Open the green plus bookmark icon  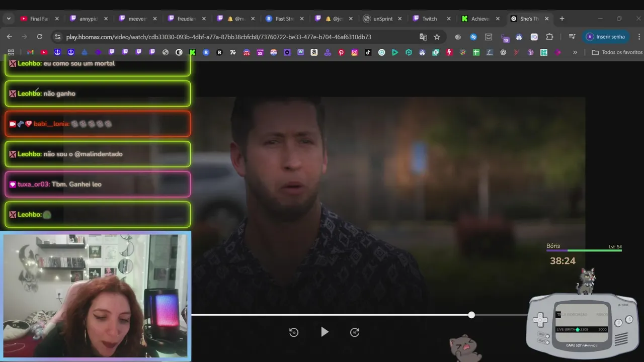[476, 52]
